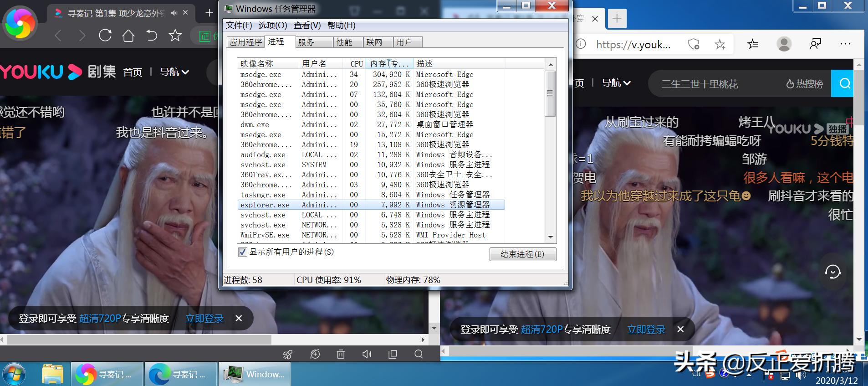
Task: Sort processes by 映像名称 column
Action: click(268, 63)
